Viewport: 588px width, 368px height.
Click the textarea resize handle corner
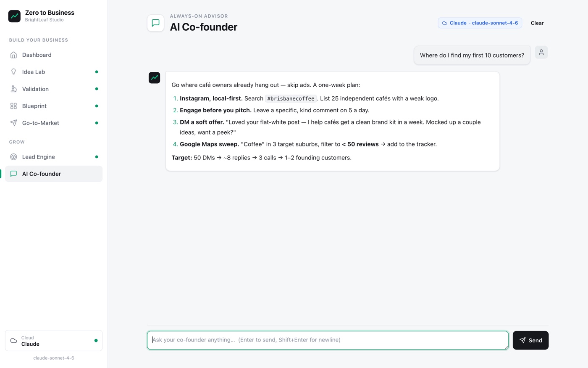click(x=506, y=347)
